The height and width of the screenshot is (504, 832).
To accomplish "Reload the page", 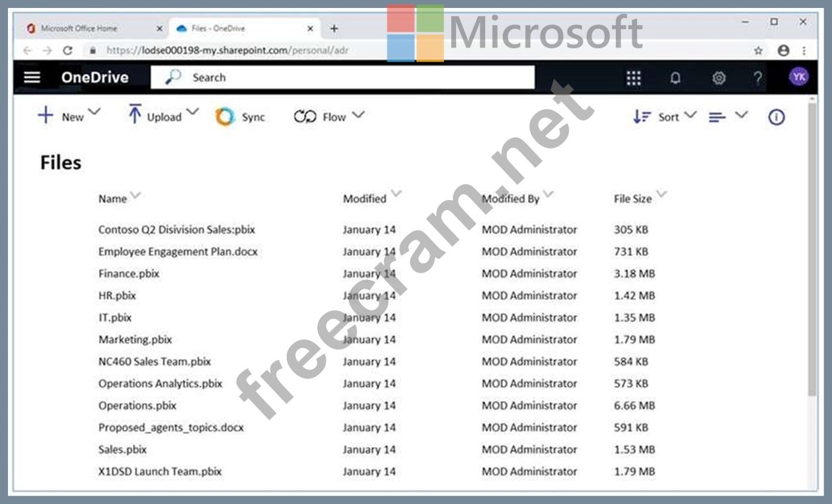I will [x=67, y=50].
